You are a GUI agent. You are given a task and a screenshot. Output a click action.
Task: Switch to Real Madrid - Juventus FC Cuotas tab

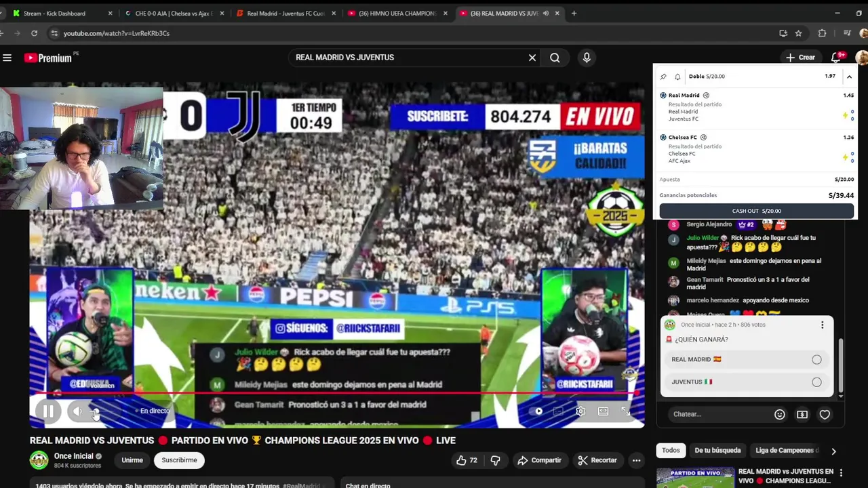[x=285, y=13]
